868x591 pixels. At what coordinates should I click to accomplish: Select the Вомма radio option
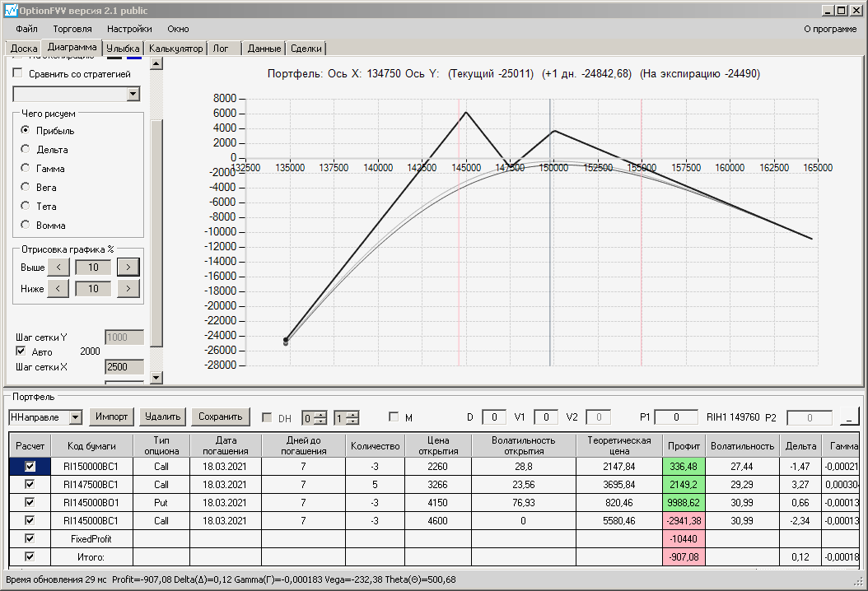26,225
